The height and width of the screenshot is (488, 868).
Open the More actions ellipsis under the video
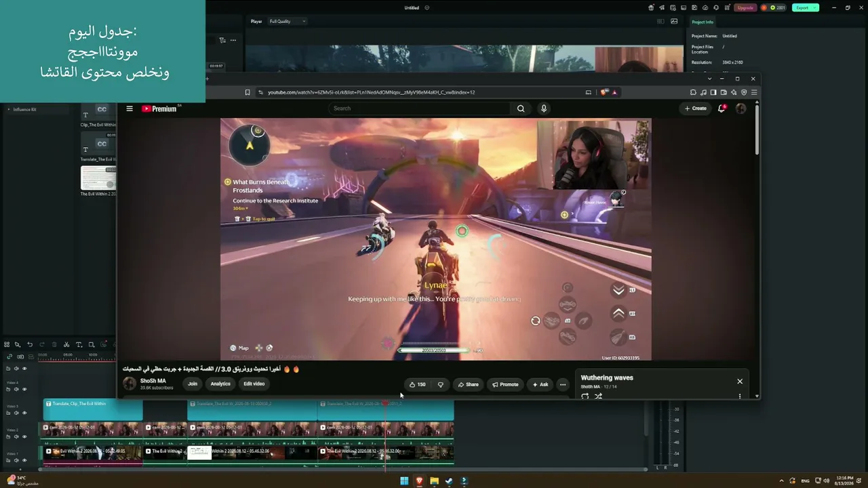click(562, 384)
